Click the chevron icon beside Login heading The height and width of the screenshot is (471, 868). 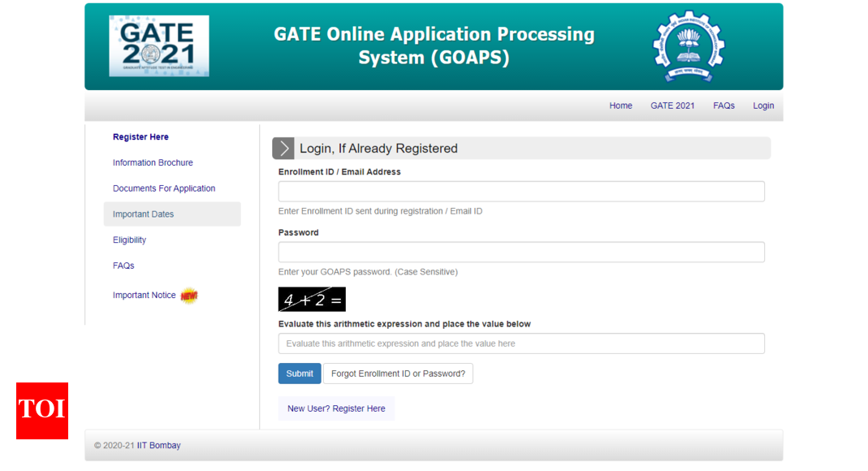click(x=283, y=149)
